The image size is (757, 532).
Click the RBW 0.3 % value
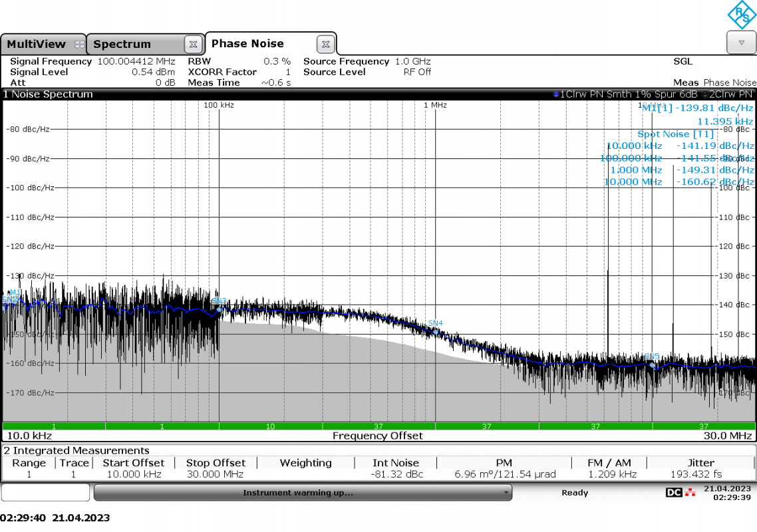coord(277,61)
